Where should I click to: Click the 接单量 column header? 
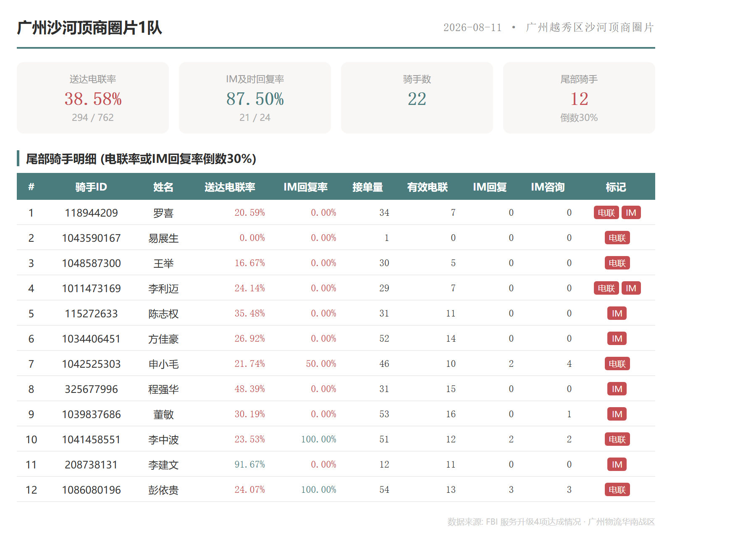tap(367, 187)
